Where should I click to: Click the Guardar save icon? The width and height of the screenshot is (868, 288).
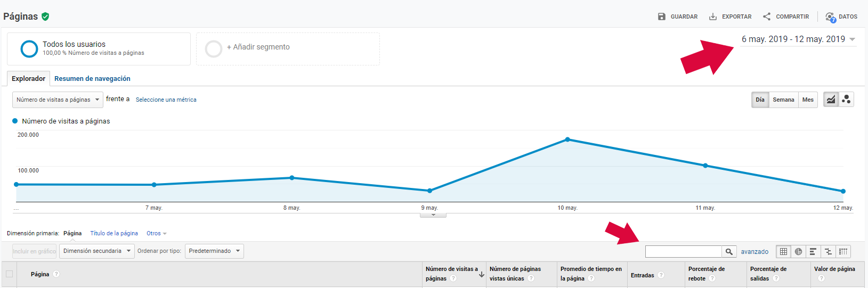tap(662, 17)
